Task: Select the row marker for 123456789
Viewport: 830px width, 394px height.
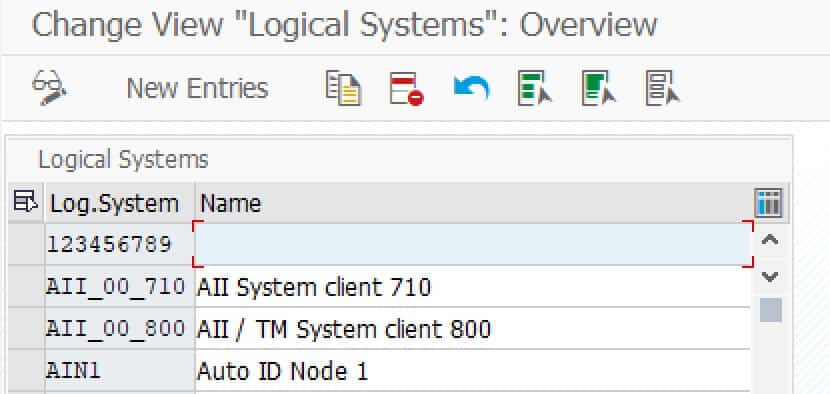Action: tap(26, 244)
